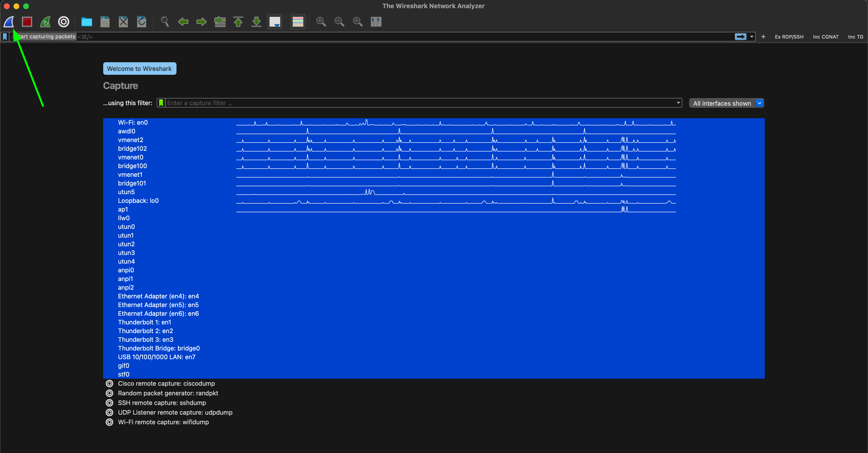Zoom in on the main window text
The image size is (868, 453).
(321, 22)
